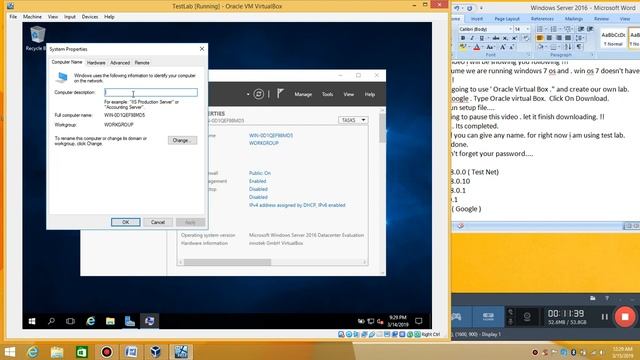Open TASKS dropdown in Server Manager

(353, 120)
